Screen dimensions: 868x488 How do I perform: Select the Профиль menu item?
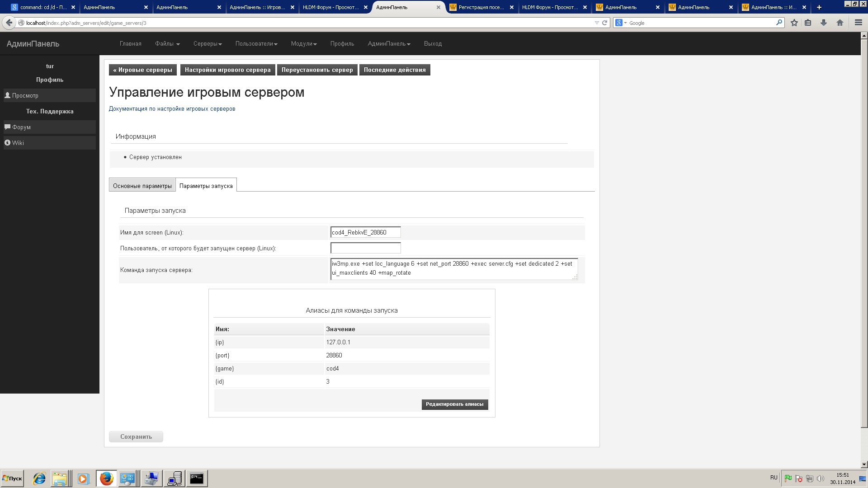(342, 44)
